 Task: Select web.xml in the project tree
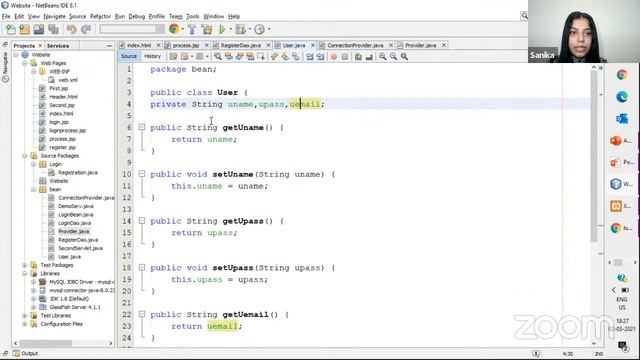click(x=68, y=80)
